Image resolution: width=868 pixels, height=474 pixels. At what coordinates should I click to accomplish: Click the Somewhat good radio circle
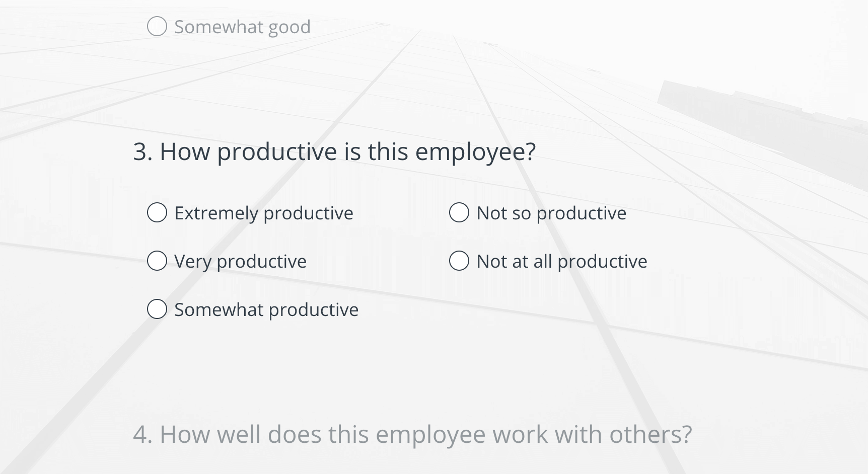(x=157, y=26)
